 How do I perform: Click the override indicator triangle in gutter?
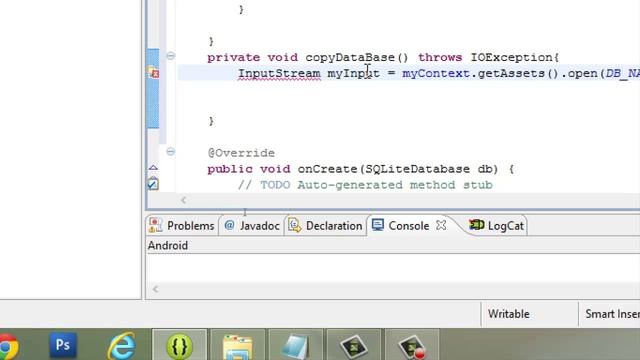tap(153, 167)
